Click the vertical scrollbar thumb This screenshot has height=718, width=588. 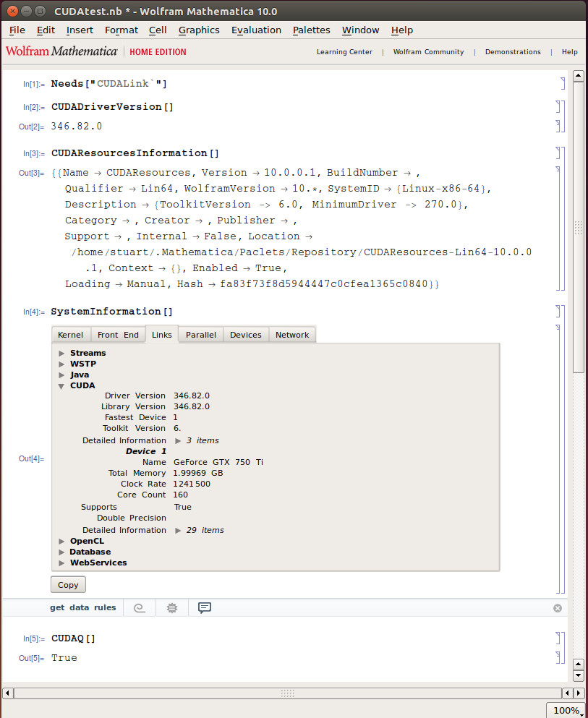pos(579,228)
